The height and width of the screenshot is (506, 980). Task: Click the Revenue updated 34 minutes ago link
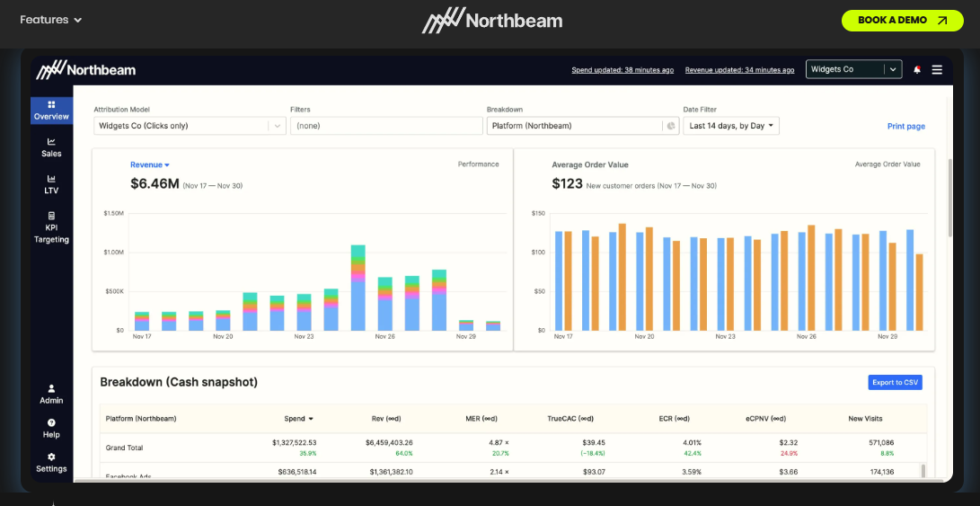[739, 70]
